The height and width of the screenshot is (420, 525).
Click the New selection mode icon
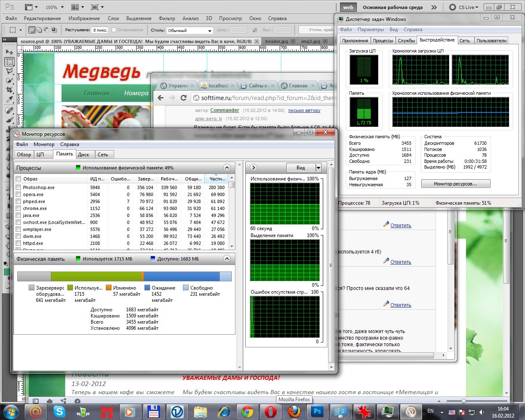click(32, 30)
